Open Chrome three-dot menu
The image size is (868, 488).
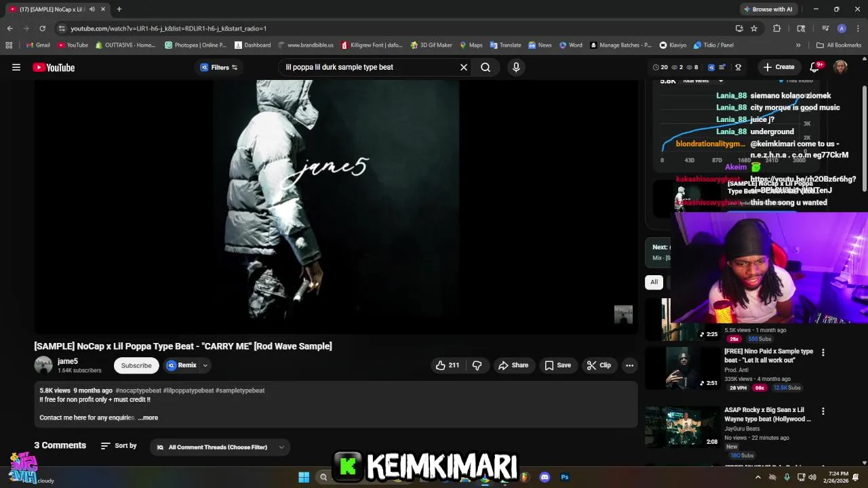857,28
